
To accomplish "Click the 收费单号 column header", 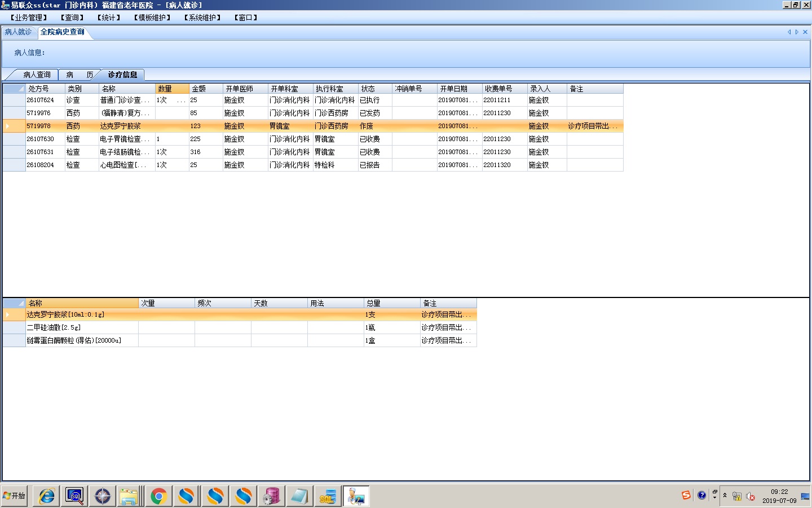I will (505, 89).
